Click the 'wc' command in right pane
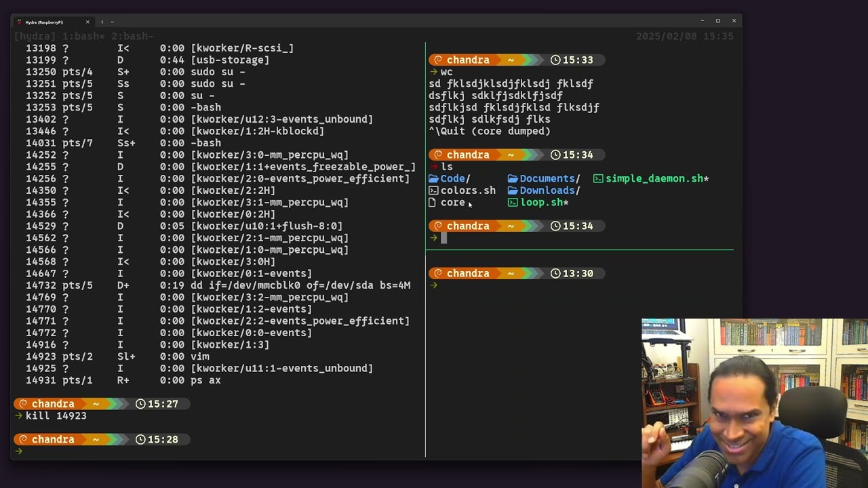This screenshot has width=868, height=488. (446, 72)
